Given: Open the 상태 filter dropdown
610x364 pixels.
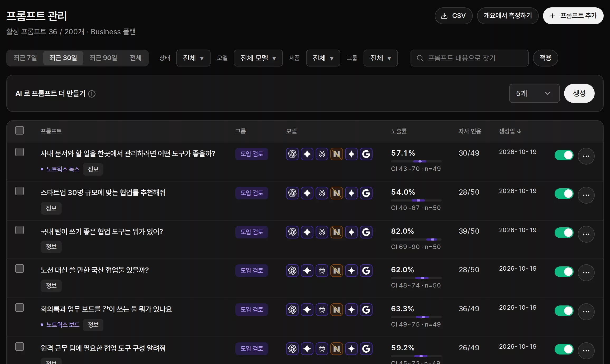Looking at the screenshot, I should [x=193, y=58].
